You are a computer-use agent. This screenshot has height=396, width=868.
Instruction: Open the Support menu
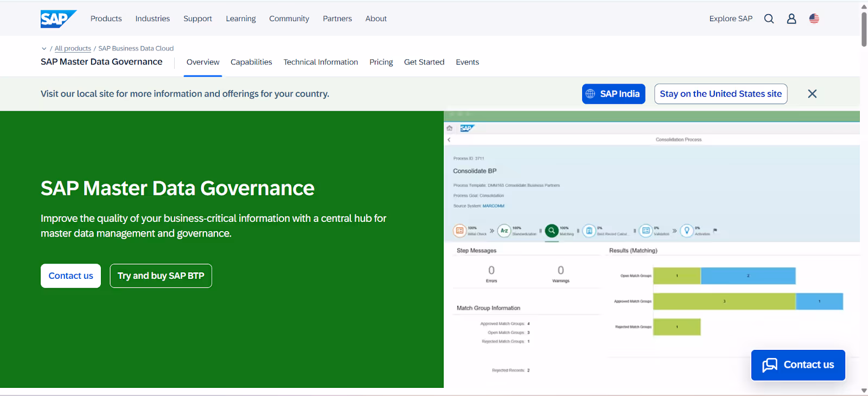tap(197, 18)
